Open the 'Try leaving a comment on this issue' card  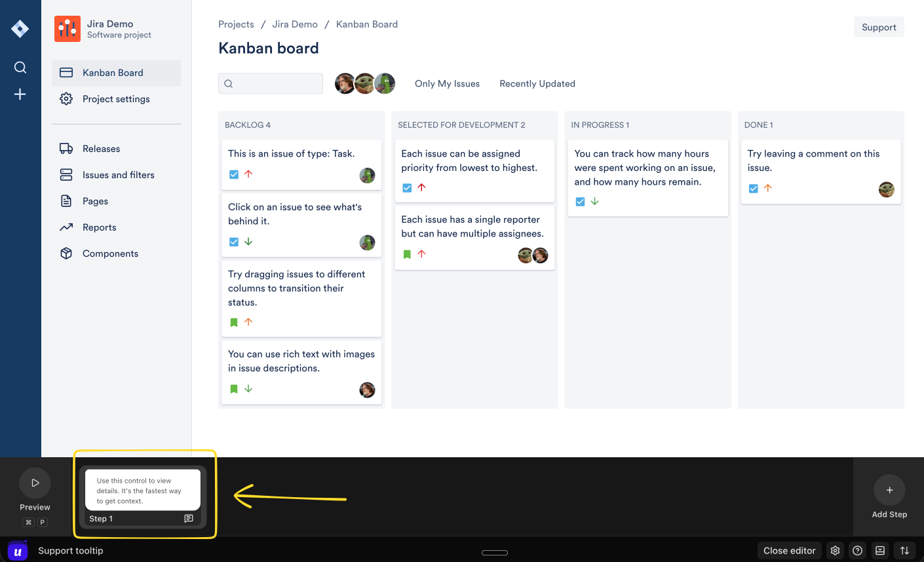click(820, 172)
